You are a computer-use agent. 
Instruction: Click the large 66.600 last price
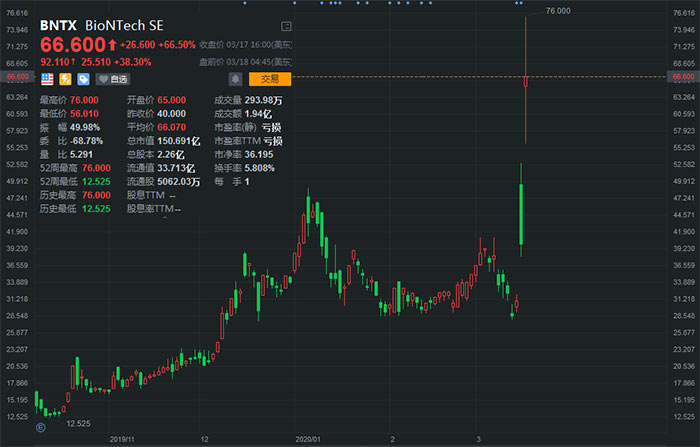[73, 45]
